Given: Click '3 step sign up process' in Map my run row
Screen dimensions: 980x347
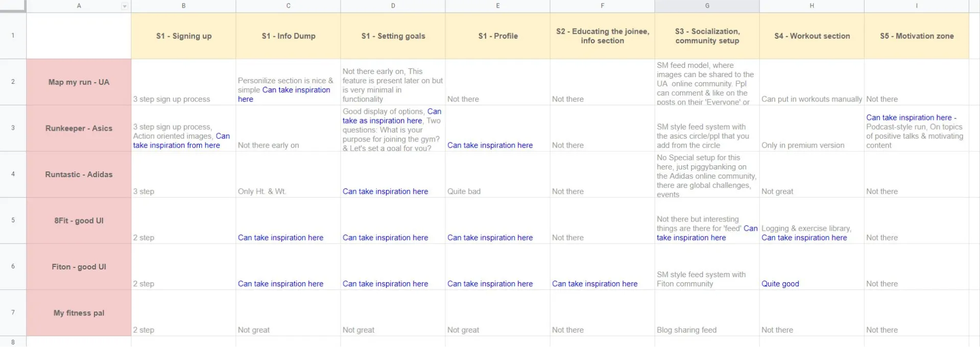Looking at the screenshot, I should point(183,82).
